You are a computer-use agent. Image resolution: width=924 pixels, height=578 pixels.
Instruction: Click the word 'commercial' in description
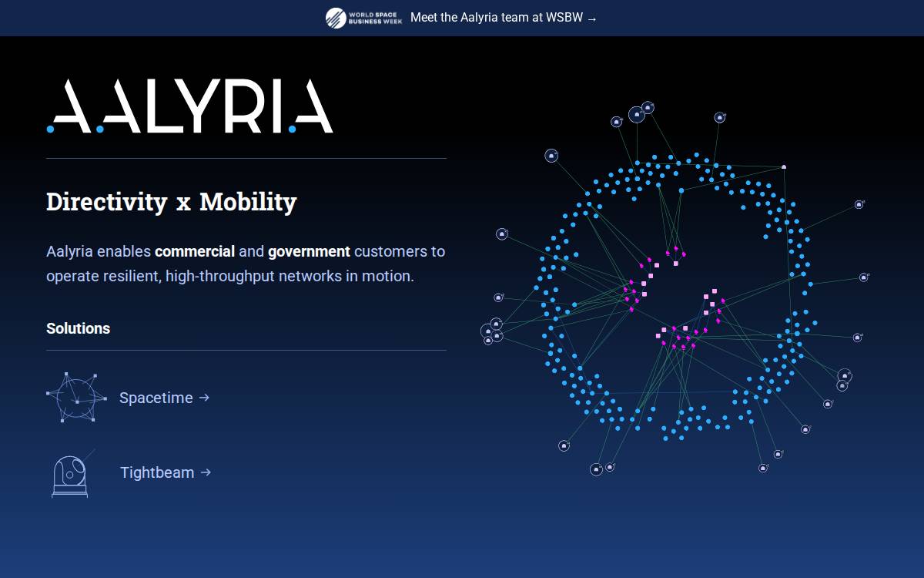(x=195, y=251)
